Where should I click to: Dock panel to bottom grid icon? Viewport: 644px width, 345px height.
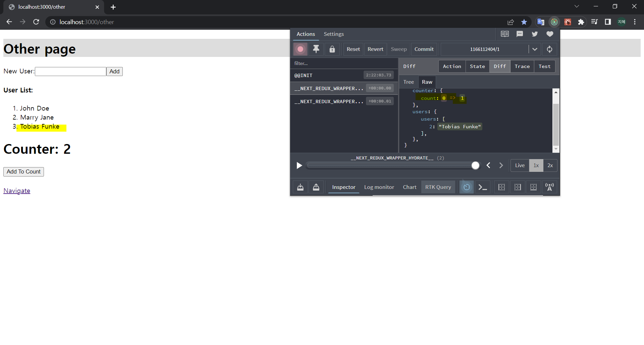tap(533, 187)
